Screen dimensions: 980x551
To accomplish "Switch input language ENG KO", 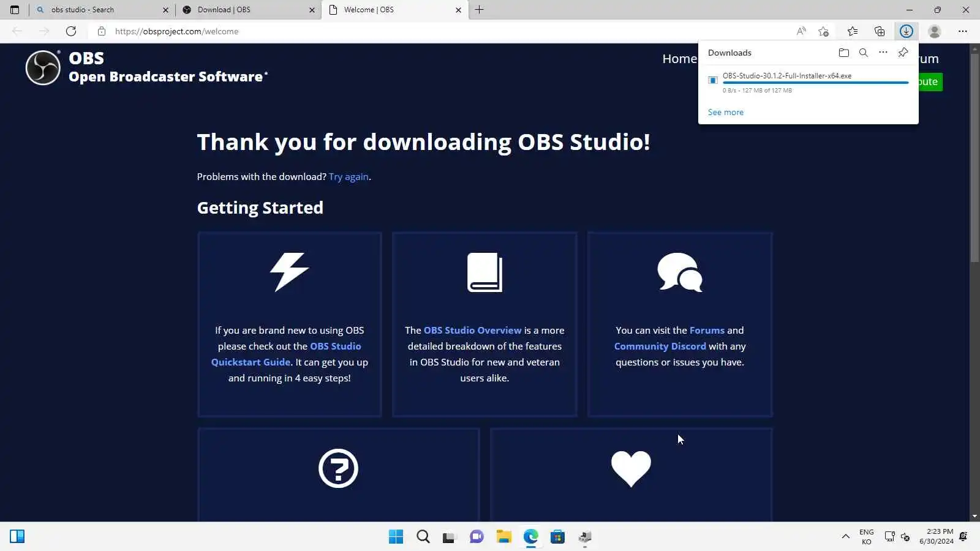I will (x=867, y=536).
